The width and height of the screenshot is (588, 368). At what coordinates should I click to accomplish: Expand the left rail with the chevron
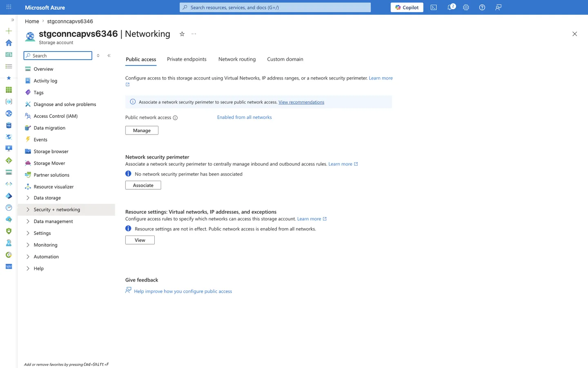tap(13, 20)
